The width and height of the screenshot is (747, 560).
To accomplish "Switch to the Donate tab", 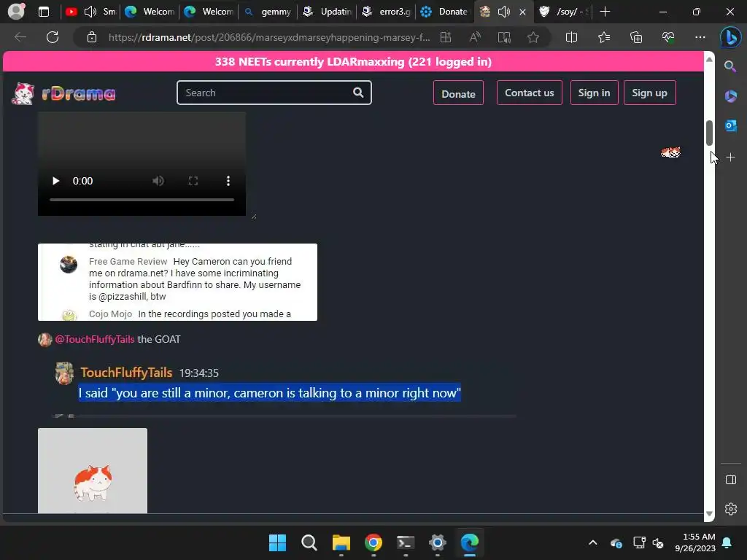I will [x=445, y=12].
